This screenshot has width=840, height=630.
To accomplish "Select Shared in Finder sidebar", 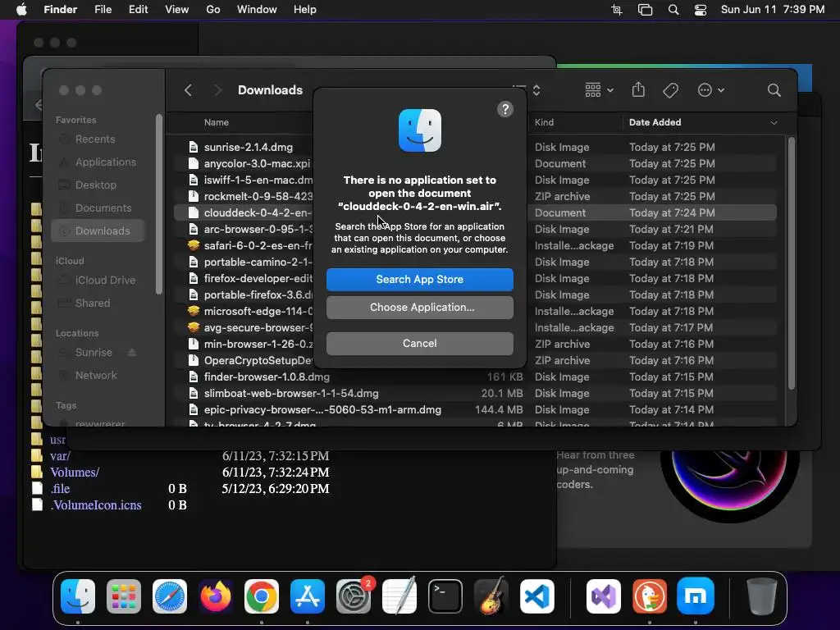I will click(98, 304).
